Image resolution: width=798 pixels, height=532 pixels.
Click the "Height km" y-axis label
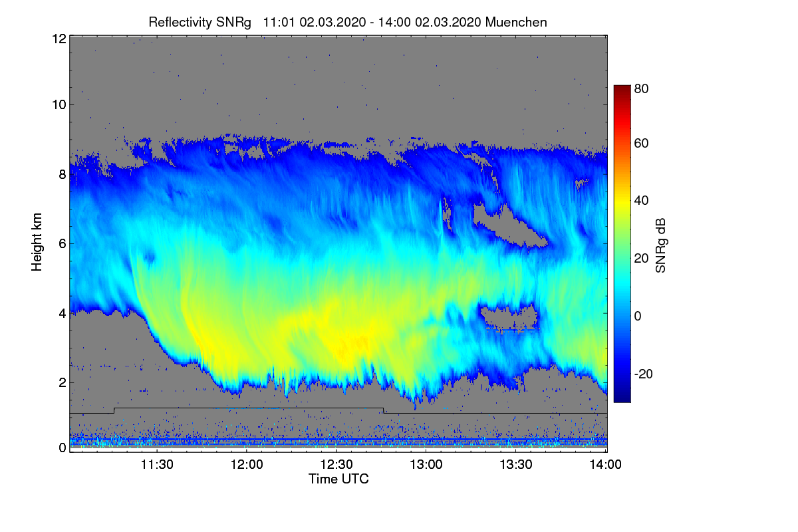click(x=36, y=242)
